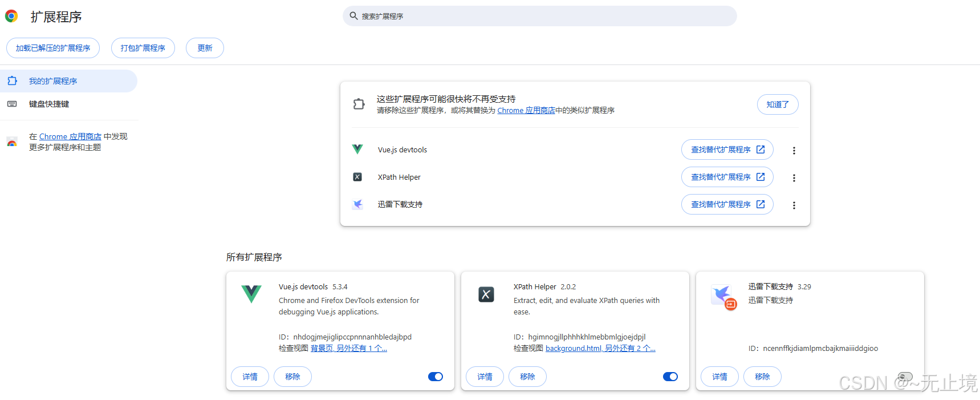
Task: Click the 更新 button
Action: (x=205, y=48)
